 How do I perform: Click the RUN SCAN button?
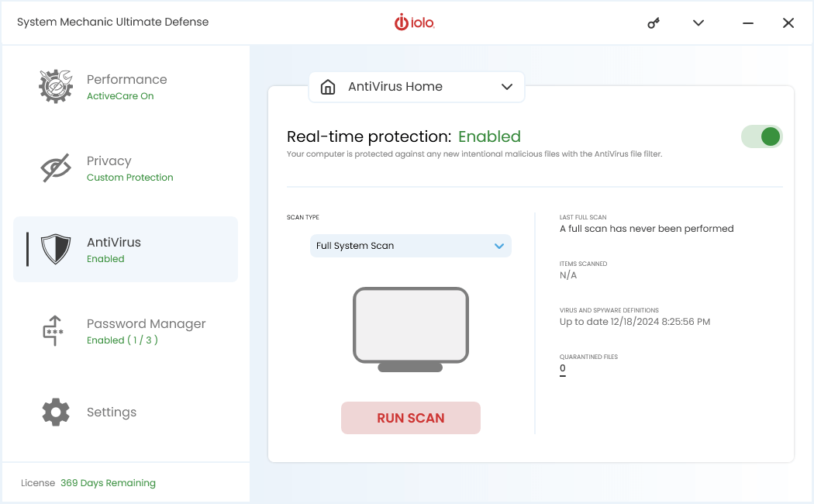(x=411, y=418)
